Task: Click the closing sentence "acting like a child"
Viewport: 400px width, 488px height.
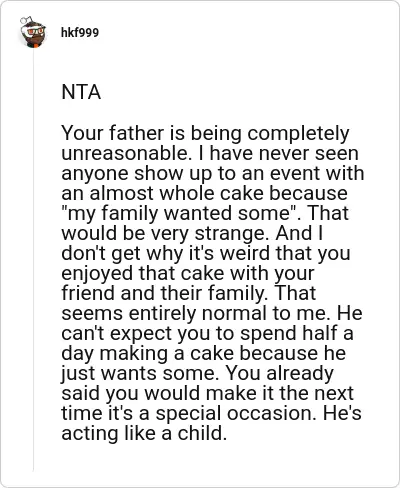Action: pos(142,433)
